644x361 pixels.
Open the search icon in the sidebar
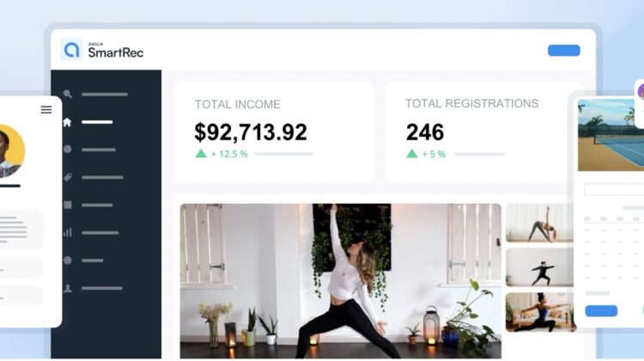(x=68, y=95)
